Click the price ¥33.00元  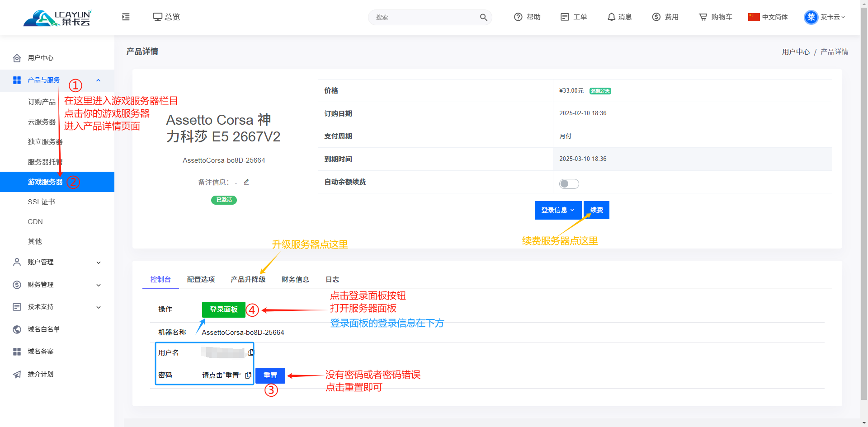pos(571,90)
